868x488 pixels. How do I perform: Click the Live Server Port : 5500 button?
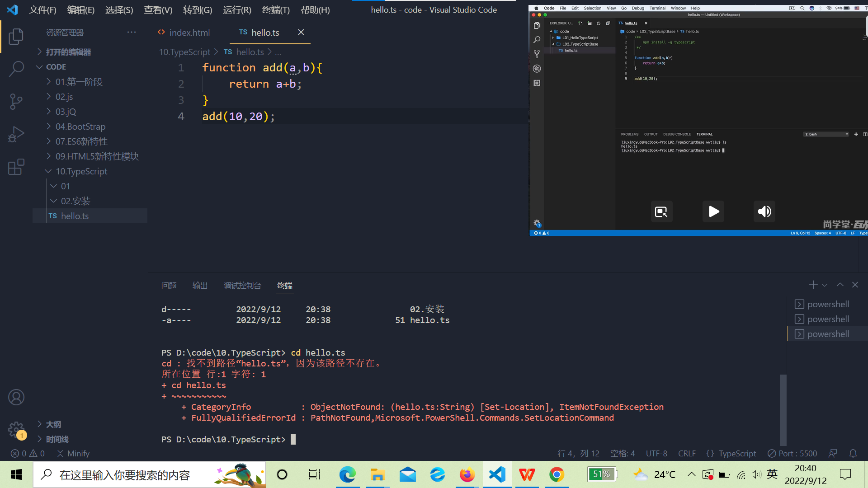click(x=792, y=453)
